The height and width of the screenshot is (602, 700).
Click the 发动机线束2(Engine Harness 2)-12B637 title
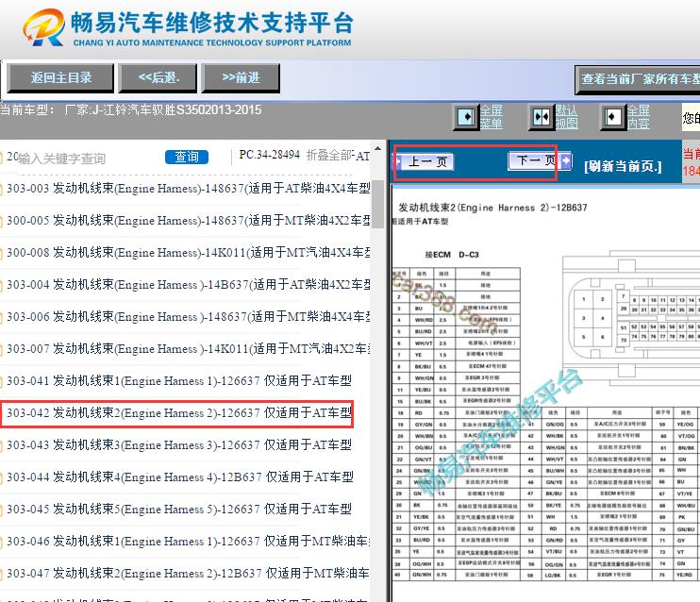point(492,208)
